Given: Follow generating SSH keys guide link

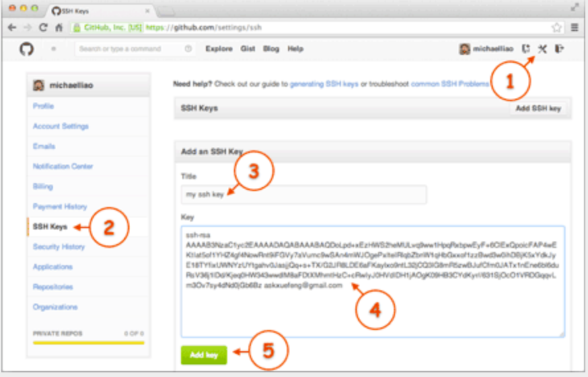Looking at the screenshot, I should coord(324,84).
